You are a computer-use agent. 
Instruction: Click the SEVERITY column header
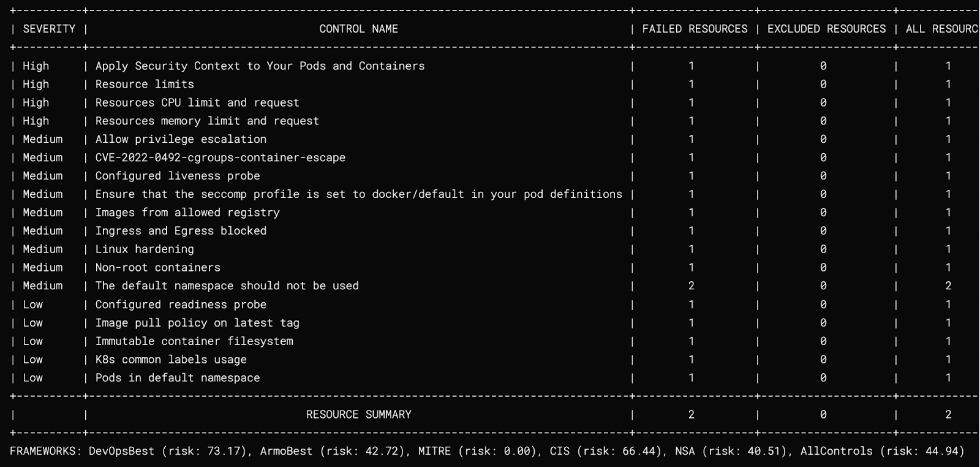point(49,29)
